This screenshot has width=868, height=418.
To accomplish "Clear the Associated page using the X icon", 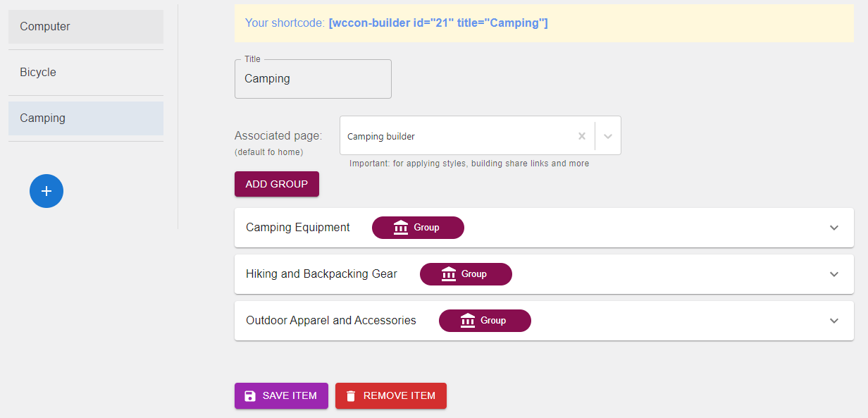I will tap(581, 135).
